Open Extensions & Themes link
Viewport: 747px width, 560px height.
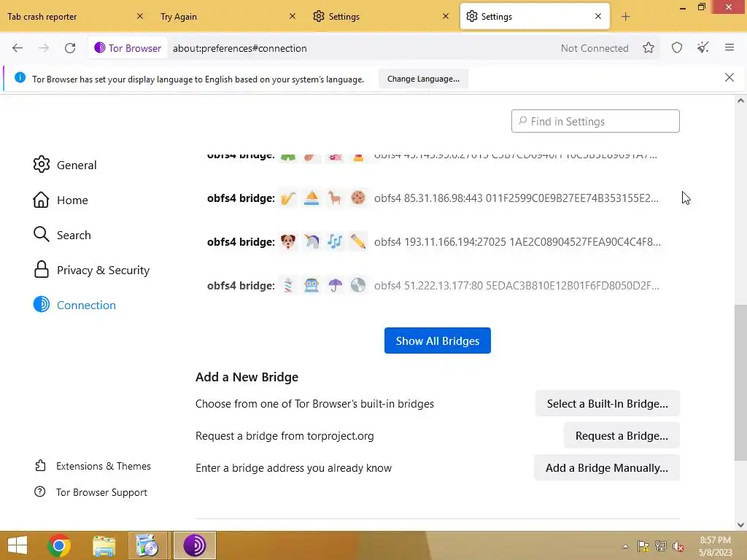click(93, 466)
